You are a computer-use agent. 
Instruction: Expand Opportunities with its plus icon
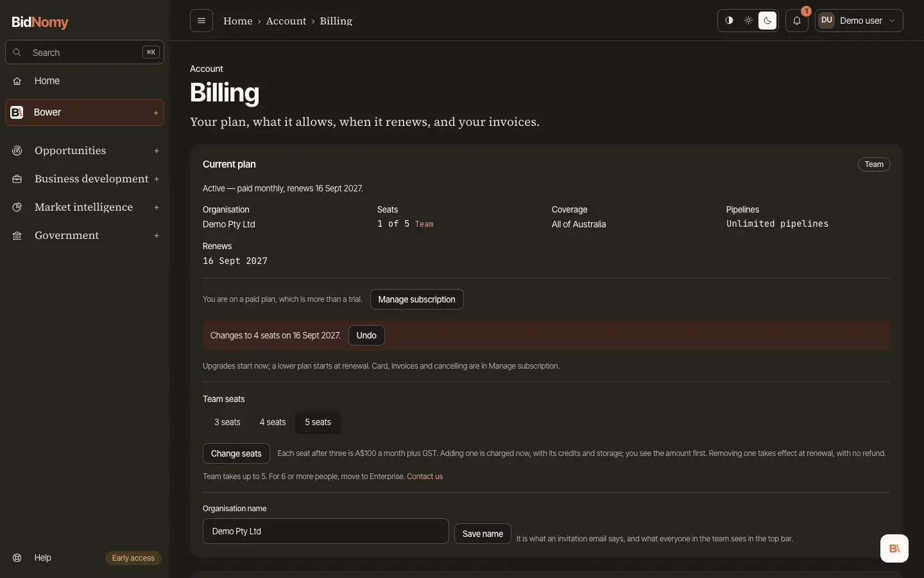click(x=157, y=151)
